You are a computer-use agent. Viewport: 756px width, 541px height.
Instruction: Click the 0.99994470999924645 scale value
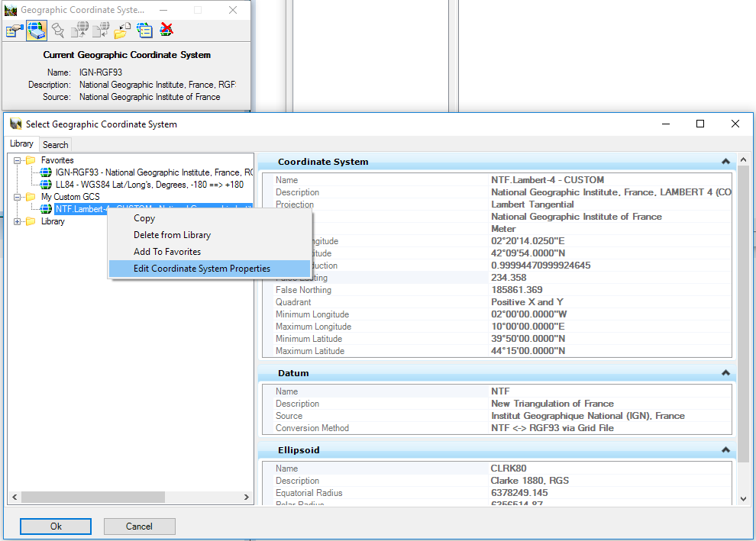point(541,266)
